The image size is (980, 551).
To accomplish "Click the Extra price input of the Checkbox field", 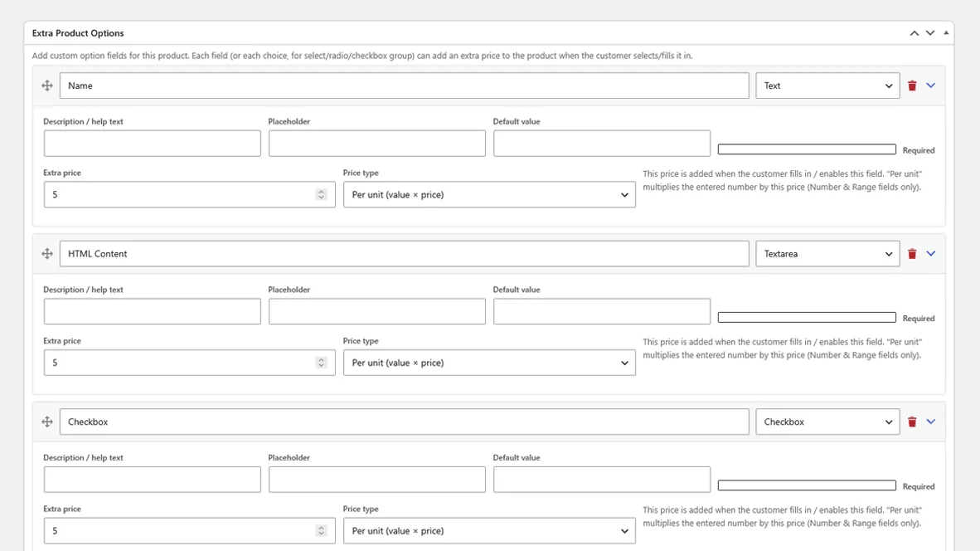I will [x=189, y=531].
